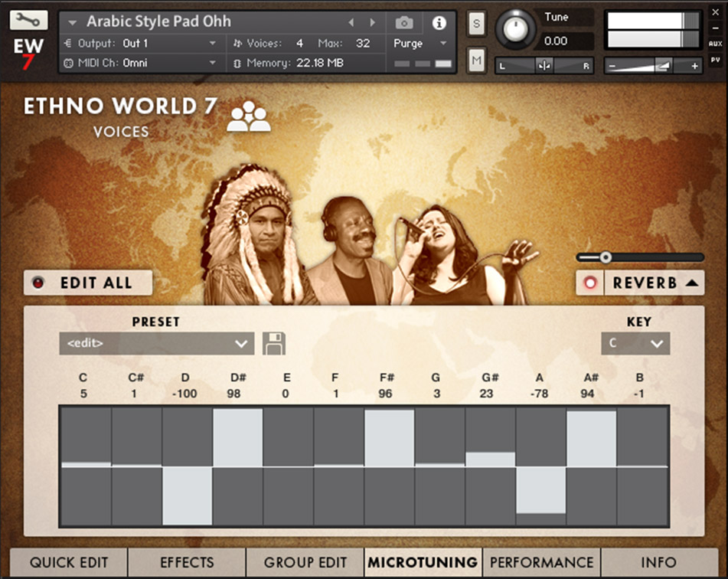Toggle the Solo S button
This screenshot has width=728, height=579.
pyautogui.click(x=476, y=23)
